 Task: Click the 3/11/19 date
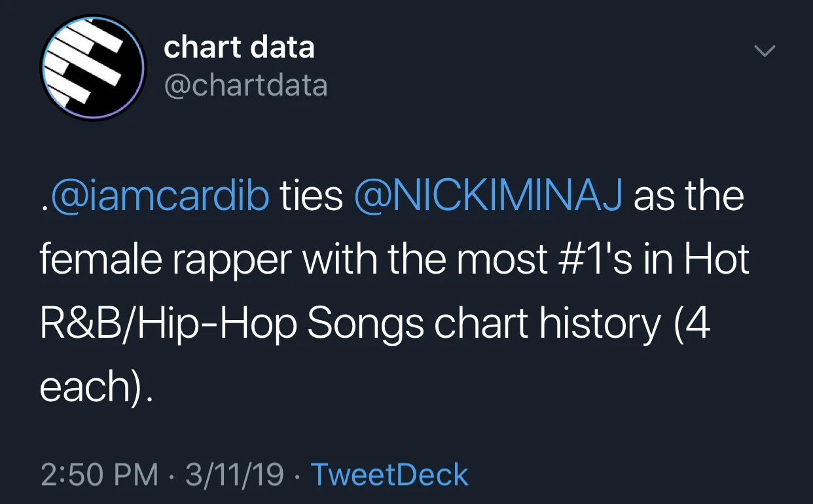[x=235, y=475]
